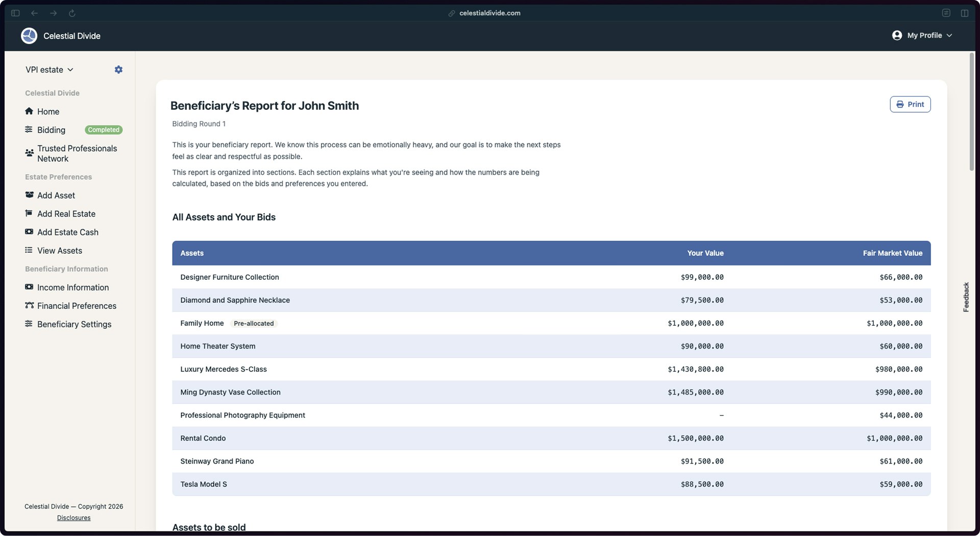Click the page vertical scrollbar

[972, 112]
